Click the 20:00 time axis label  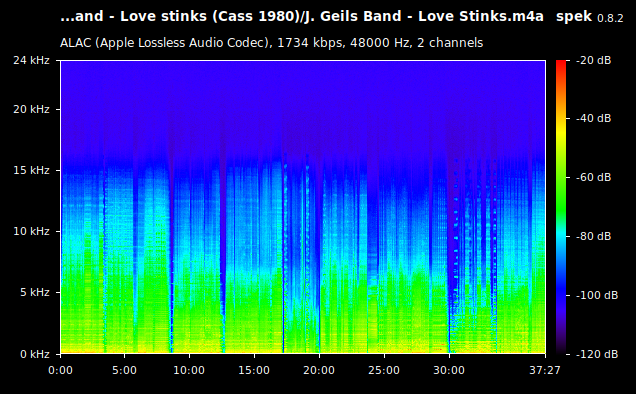[319, 370]
